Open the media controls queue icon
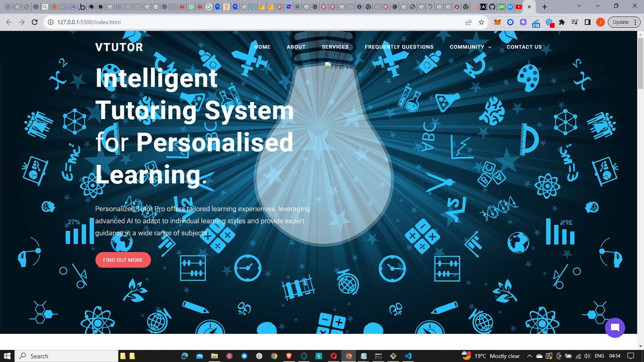The width and height of the screenshot is (644, 362). (575, 22)
